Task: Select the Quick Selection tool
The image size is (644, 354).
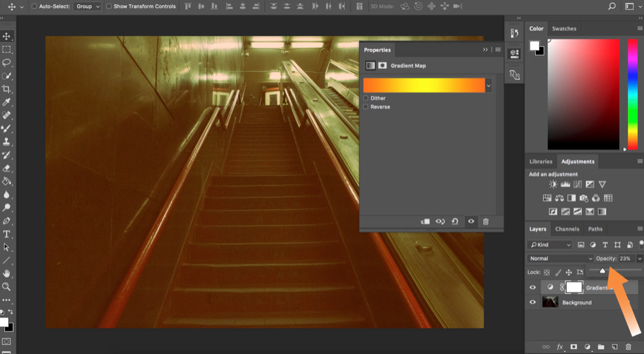Action: [7, 76]
